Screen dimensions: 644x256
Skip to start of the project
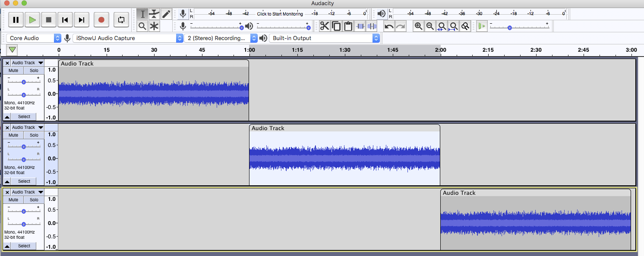coord(65,20)
